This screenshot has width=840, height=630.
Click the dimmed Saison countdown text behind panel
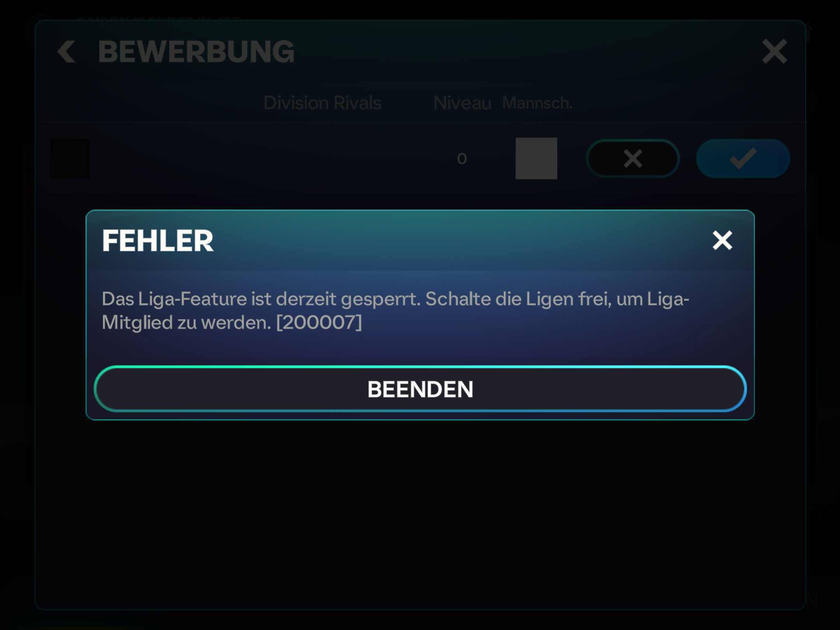tap(173, 18)
